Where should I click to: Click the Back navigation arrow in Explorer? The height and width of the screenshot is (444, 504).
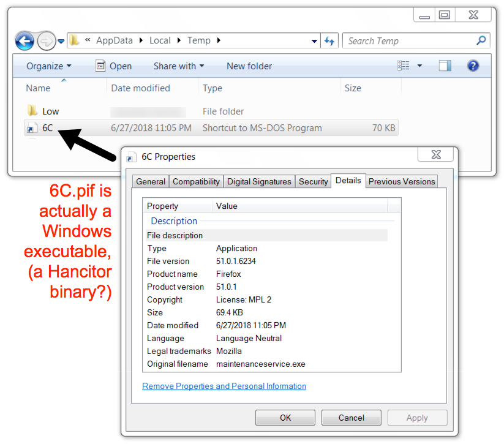(24, 41)
